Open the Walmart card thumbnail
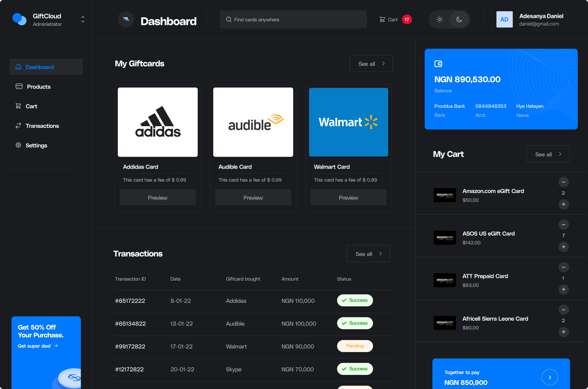The width and height of the screenshot is (588, 389). tap(348, 122)
